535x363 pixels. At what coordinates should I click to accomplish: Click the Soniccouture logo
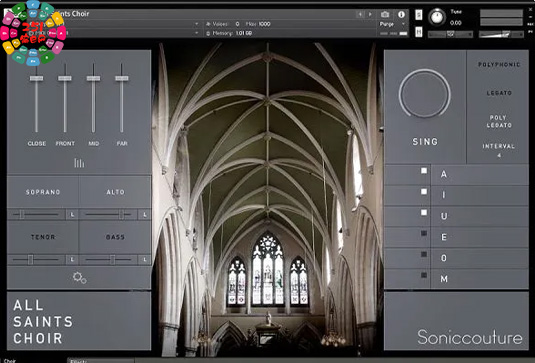click(x=470, y=337)
